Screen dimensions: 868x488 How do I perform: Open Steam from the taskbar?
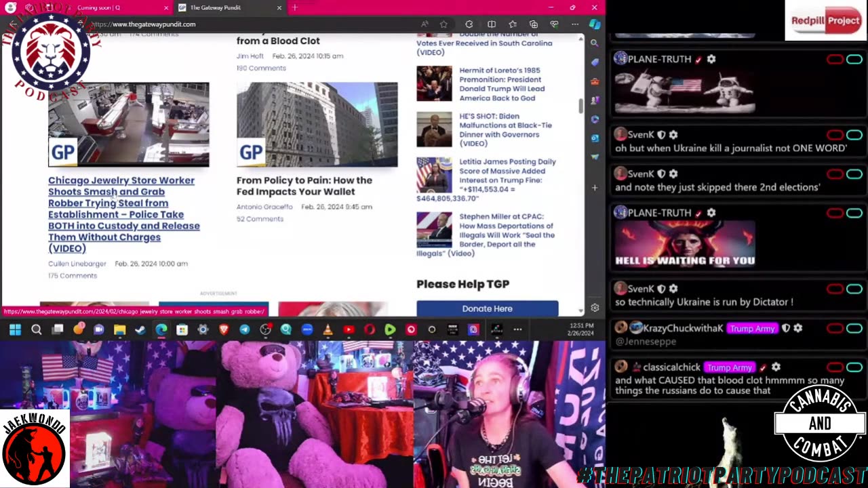[x=140, y=330]
